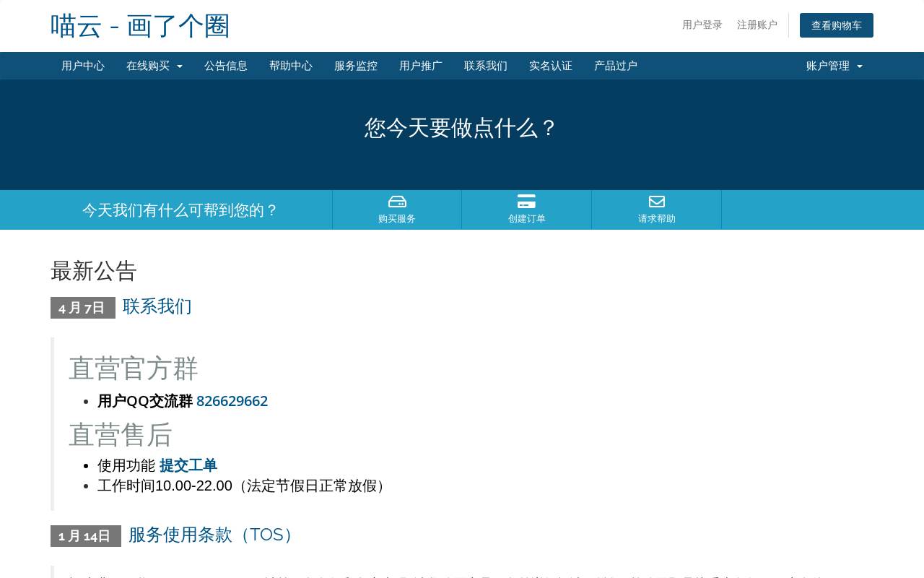The image size is (924, 578).
Task: Open 用户中心 in the navigation bar
Action: click(83, 66)
